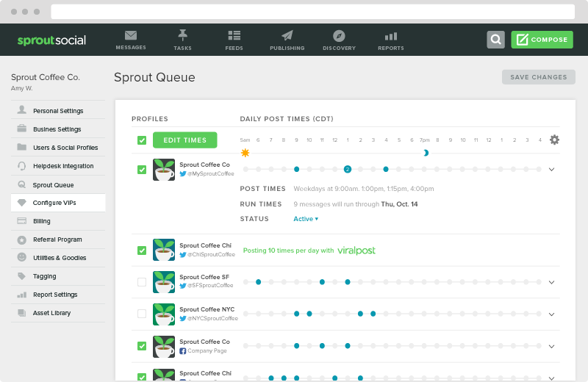The image size is (588, 382).
Task: Open Report Settings in the sidebar
Action: (58, 295)
